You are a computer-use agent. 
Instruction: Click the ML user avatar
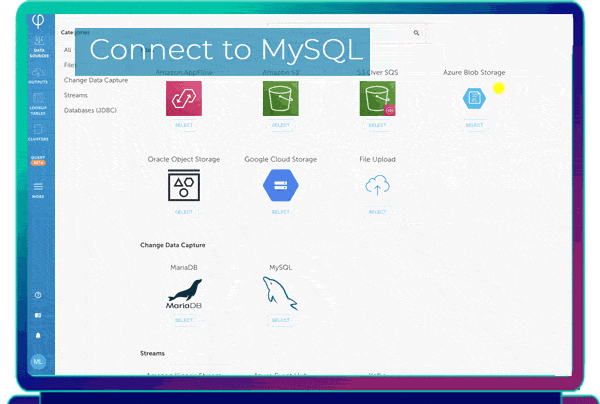pos(38,362)
